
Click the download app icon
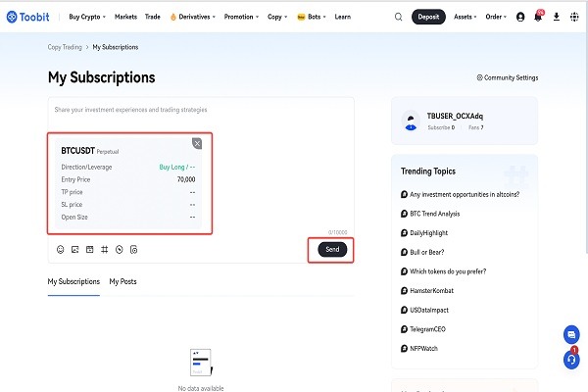coord(557,17)
